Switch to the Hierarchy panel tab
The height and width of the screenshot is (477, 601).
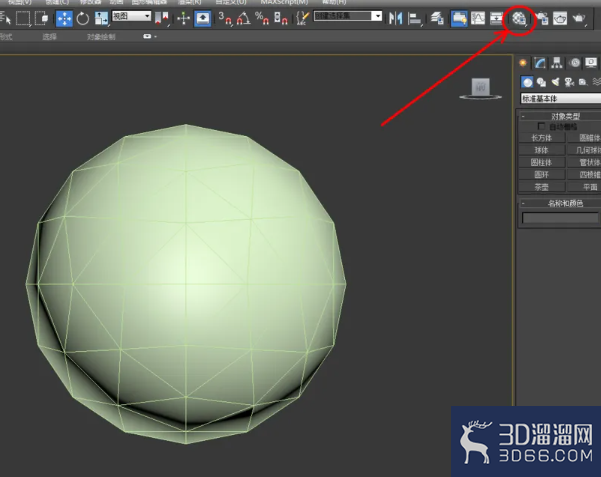point(557,63)
